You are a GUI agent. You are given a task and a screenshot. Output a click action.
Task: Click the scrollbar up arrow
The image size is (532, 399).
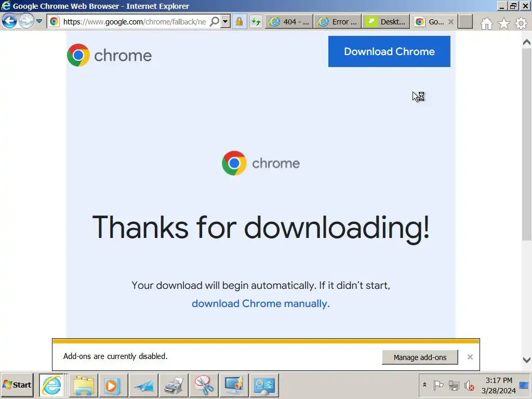click(x=527, y=43)
